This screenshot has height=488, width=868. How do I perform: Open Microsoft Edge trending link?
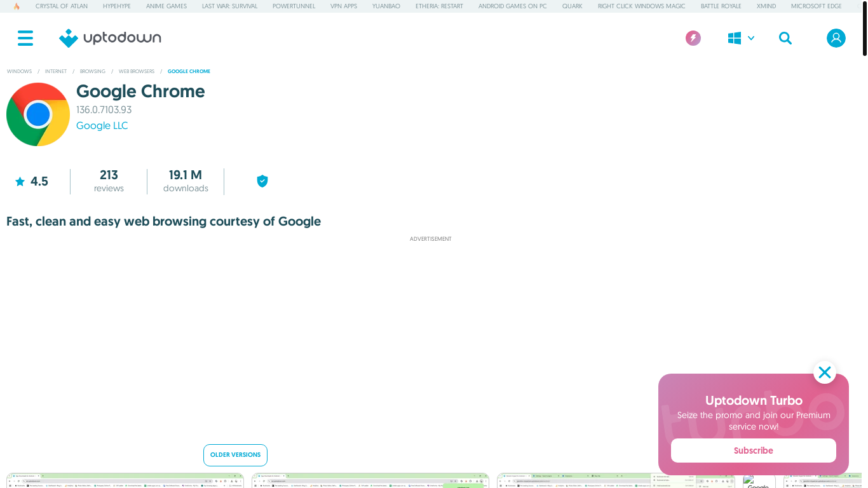816,6
